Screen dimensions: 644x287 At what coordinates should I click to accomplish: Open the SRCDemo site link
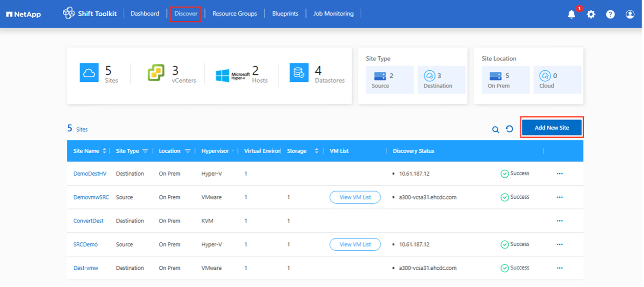click(86, 245)
